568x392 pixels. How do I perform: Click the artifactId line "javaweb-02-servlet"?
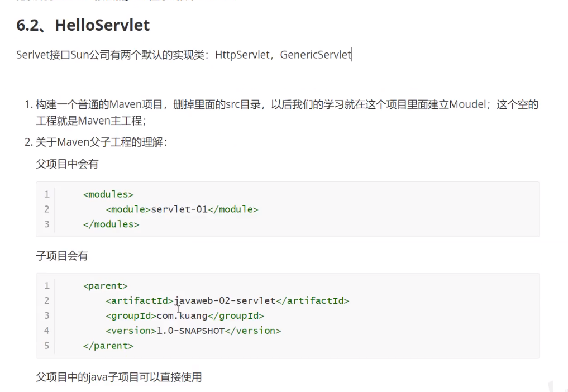(x=227, y=301)
